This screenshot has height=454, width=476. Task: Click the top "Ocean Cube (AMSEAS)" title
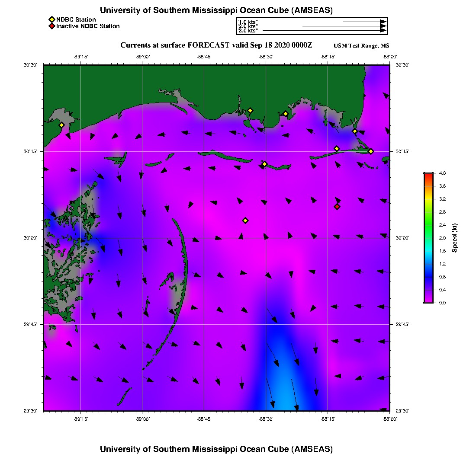[216, 10]
